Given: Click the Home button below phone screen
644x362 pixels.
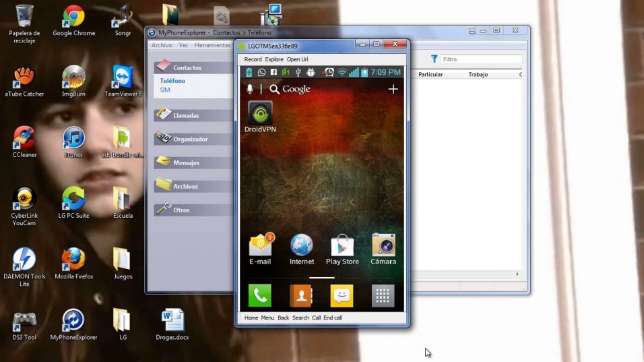Looking at the screenshot, I should 251,318.
